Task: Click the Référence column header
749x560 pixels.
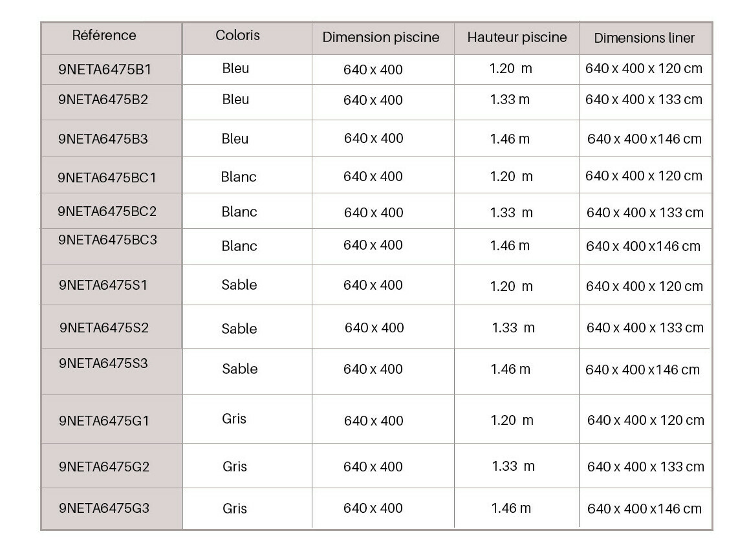Action: click(104, 36)
